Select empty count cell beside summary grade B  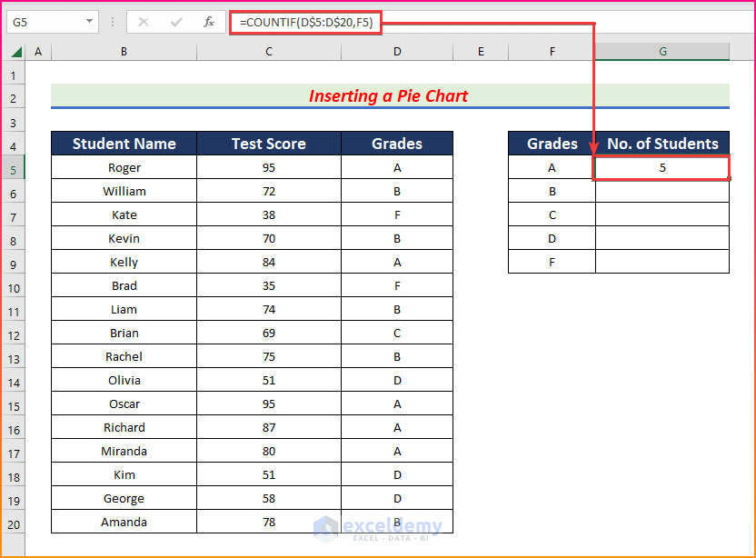tap(662, 191)
